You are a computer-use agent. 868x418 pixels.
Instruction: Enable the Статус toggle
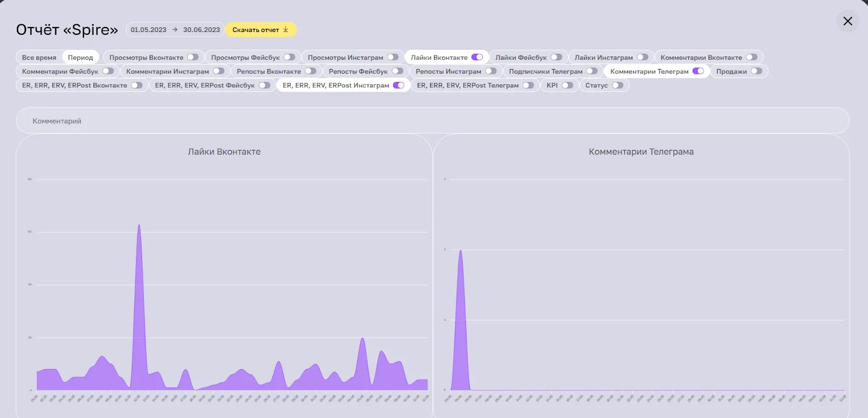tap(617, 85)
